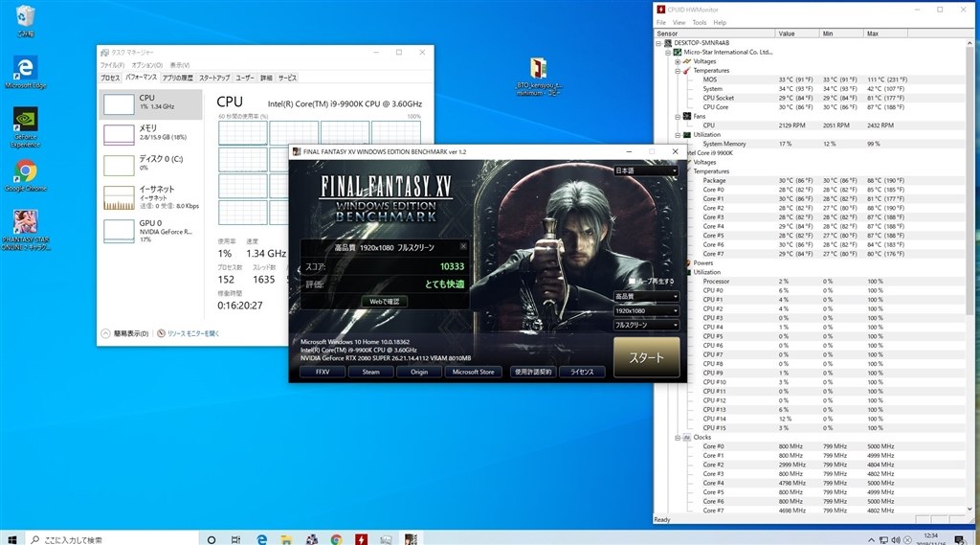Open the 使用許諾契約 button
The height and width of the screenshot is (545, 980).
[532, 372]
